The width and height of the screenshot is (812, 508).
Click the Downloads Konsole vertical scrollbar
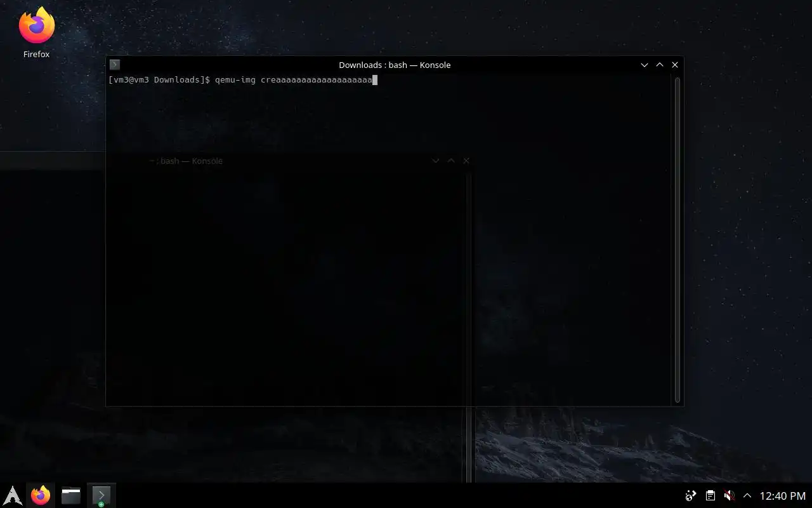pyautogui.click(x=678, y=240)
